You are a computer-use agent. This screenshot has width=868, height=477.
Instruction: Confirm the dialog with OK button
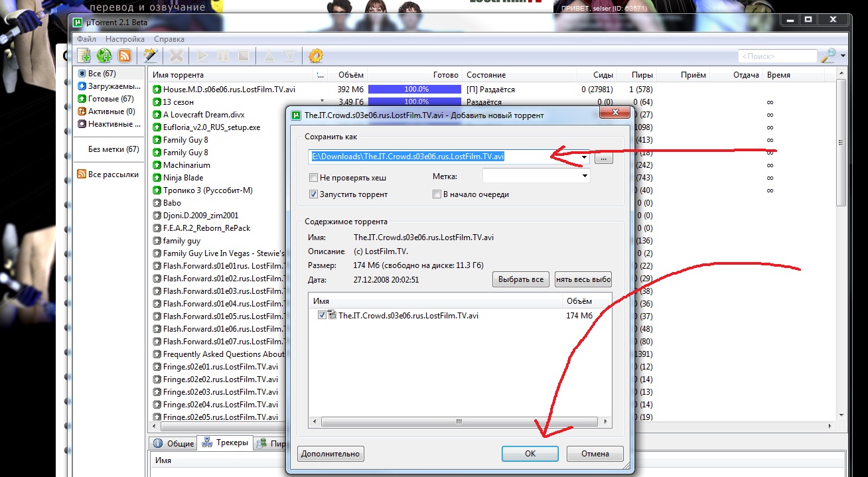(x=530, y=454)
